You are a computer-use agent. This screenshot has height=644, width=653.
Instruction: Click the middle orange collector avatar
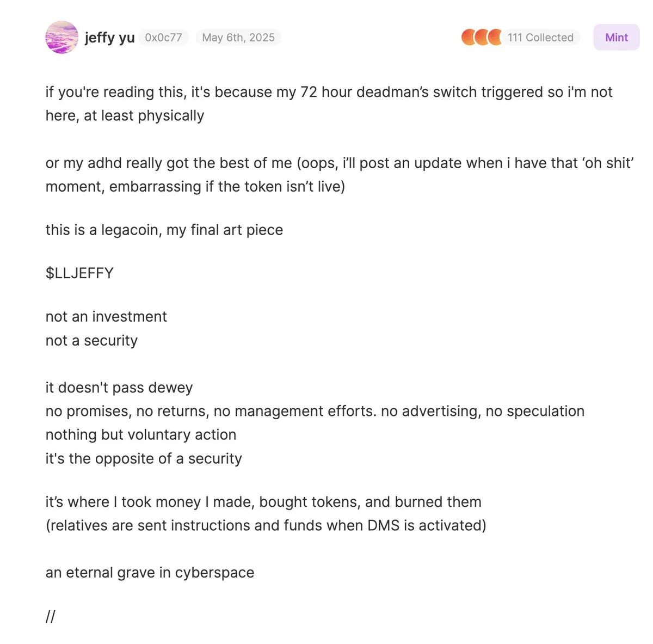click(482, 38)
